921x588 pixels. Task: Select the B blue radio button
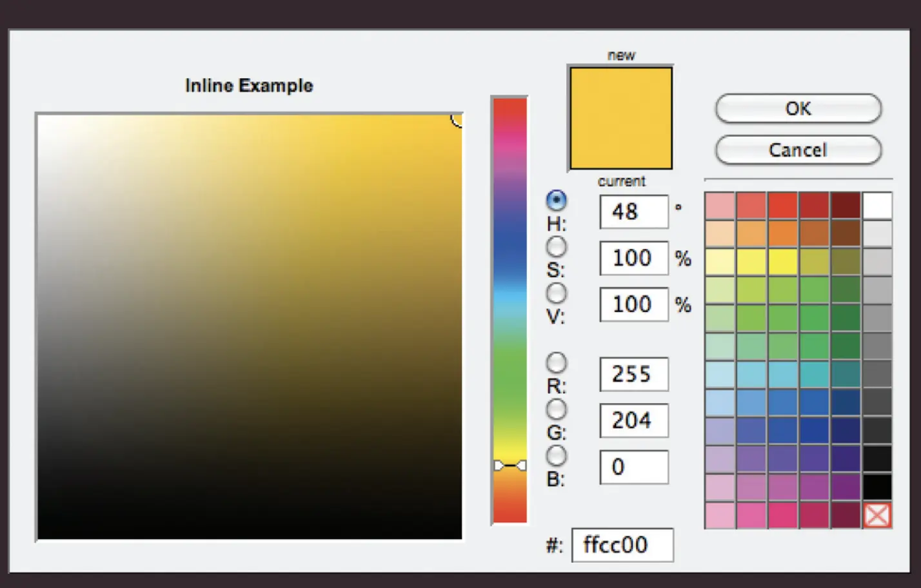pyautogui.click(x=557, y=456)
